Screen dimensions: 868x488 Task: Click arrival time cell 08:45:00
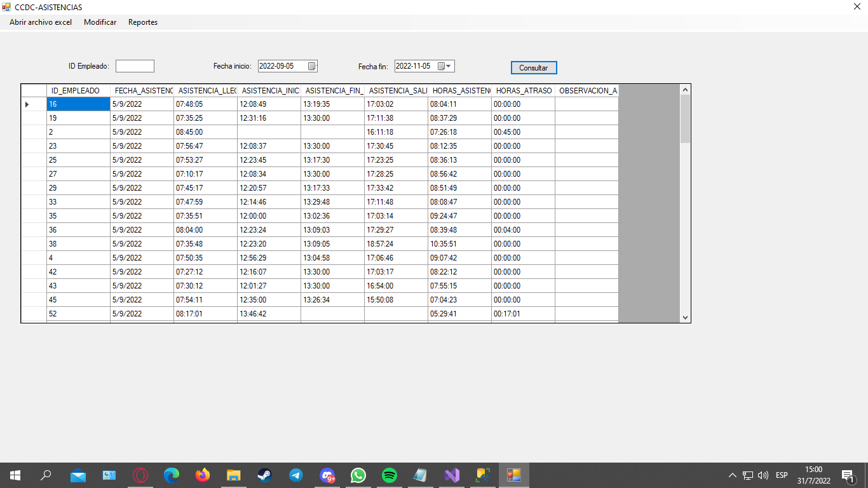coord(205,132)
